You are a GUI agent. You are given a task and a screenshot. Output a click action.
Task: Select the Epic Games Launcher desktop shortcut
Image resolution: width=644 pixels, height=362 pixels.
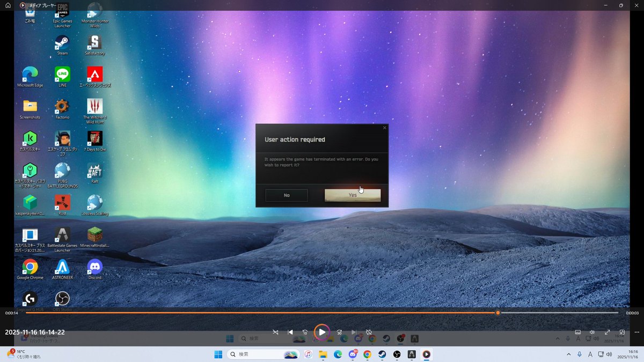point(62,16)
